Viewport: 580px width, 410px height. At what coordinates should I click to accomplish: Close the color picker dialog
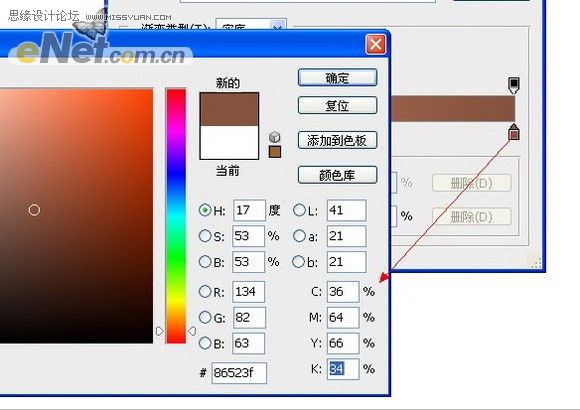click(x=375, y=45)
